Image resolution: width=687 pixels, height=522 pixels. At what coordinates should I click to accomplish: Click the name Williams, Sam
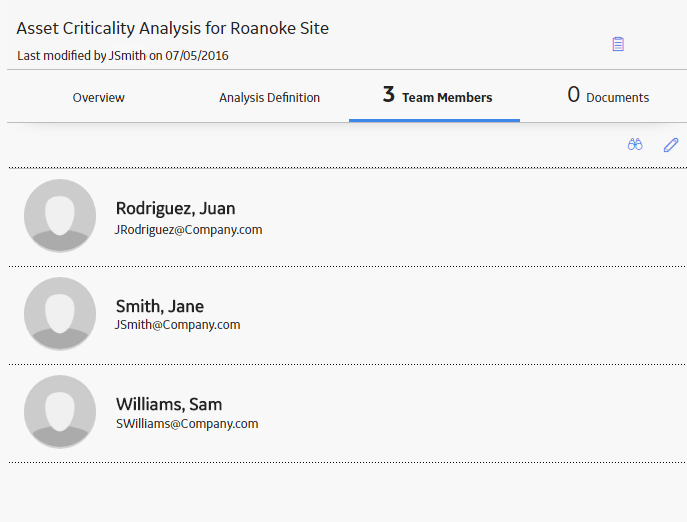tap(169, 404)
